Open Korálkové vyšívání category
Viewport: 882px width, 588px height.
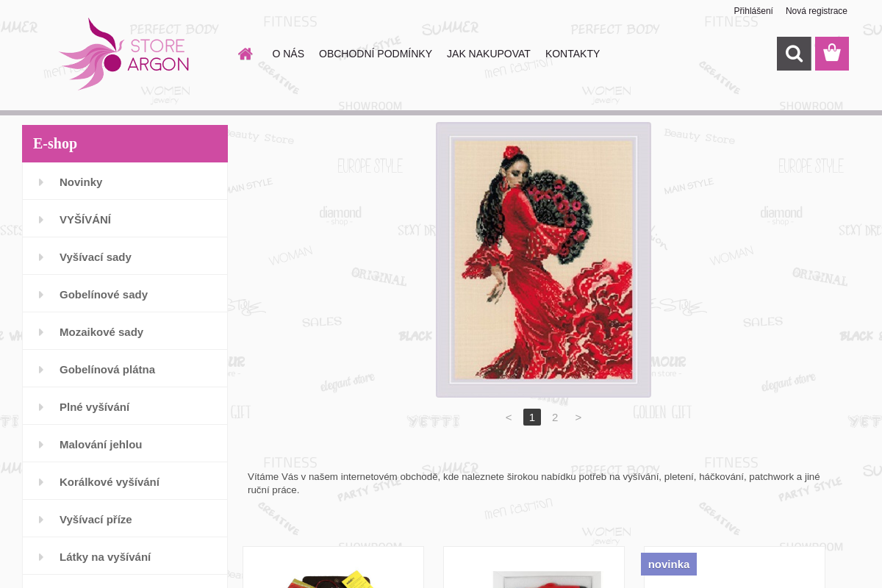[110, 482]
